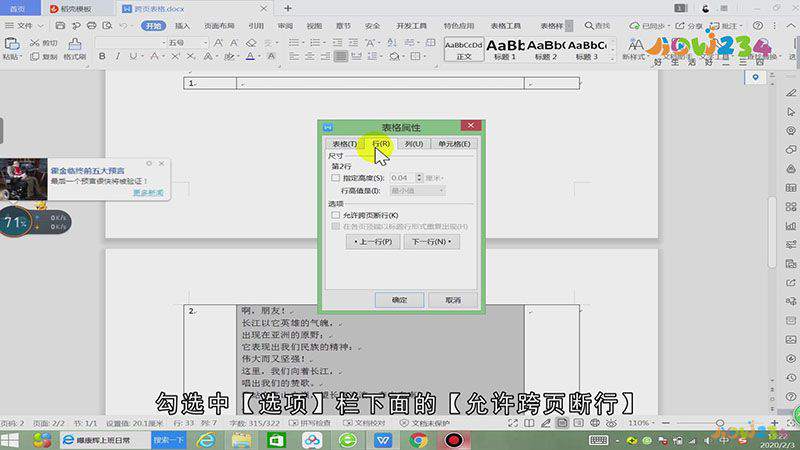Click the superscript X² icon

pos(175,56)
